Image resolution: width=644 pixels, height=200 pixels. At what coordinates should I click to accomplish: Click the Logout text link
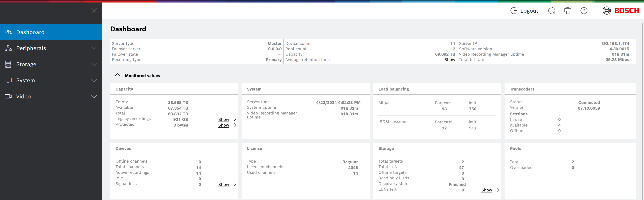(529, 11)
